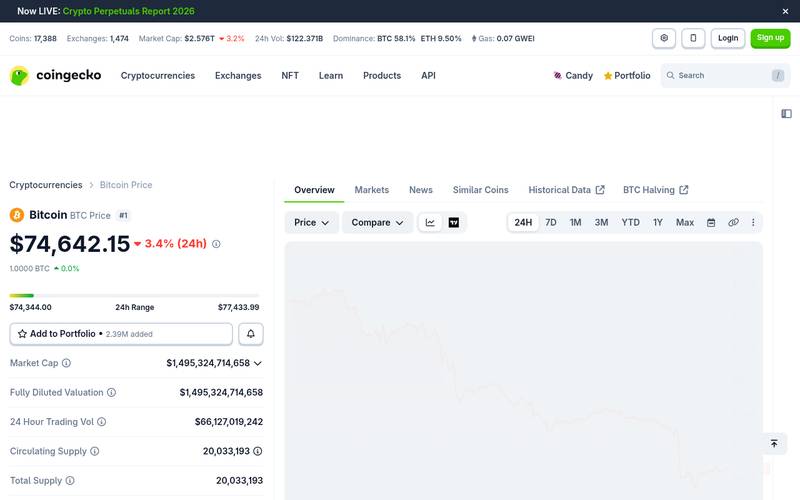Image resolution: width=800 pixels, height=500 pixels.
Task: Switch to the News tab
Action: point(420,190)
